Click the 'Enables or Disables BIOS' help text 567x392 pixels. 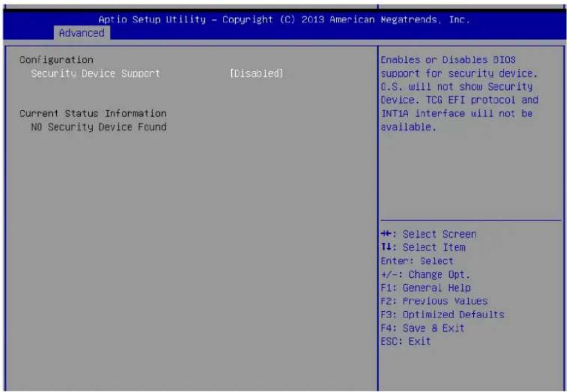448,60
